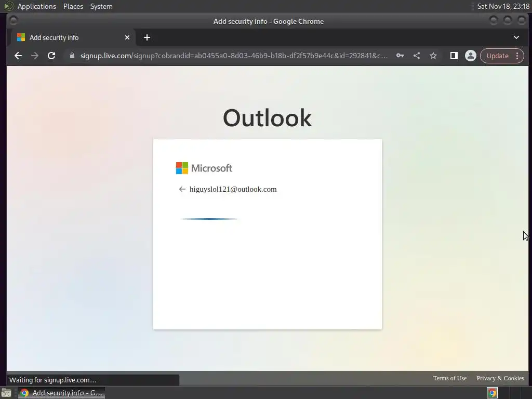Bookmark this page with the star
Viewport: 532px width, 399px height.
(433, 56)
